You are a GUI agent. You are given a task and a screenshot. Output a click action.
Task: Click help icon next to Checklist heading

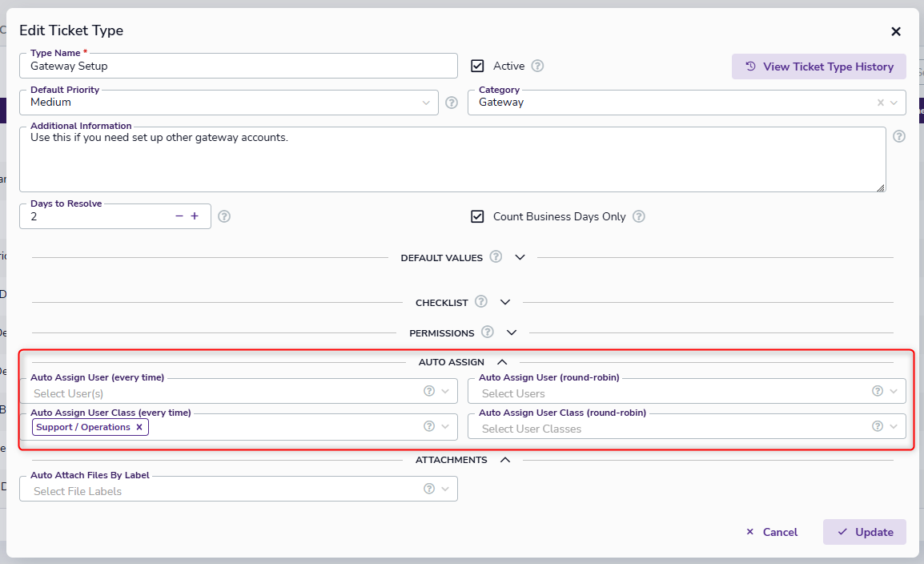point(481,302)
